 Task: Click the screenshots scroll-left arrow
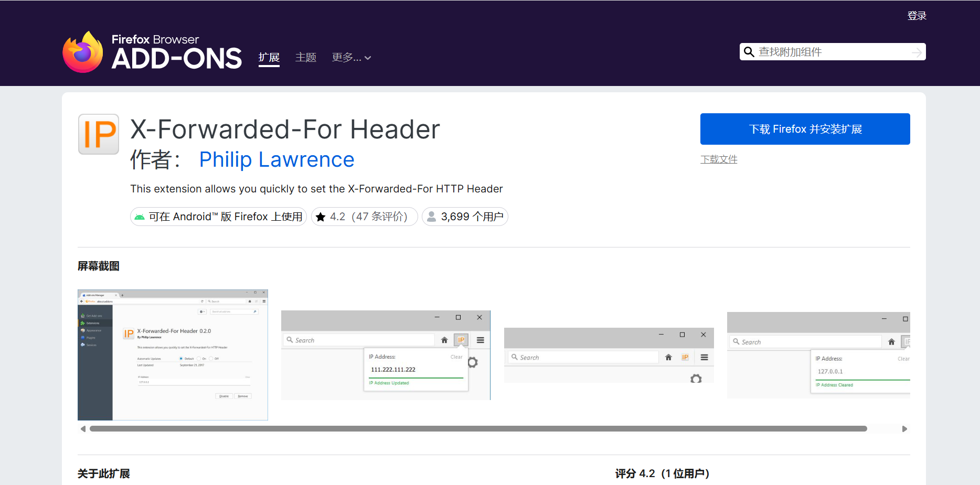point(83,429)
